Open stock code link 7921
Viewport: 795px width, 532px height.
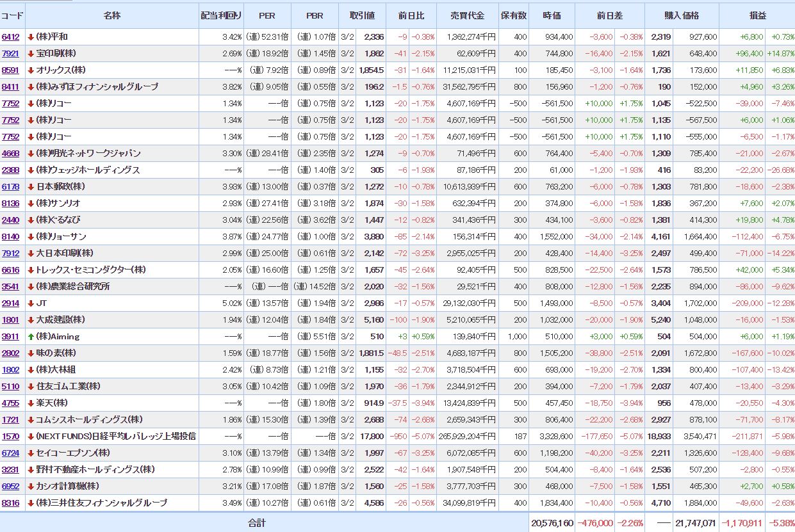[10, 54]
